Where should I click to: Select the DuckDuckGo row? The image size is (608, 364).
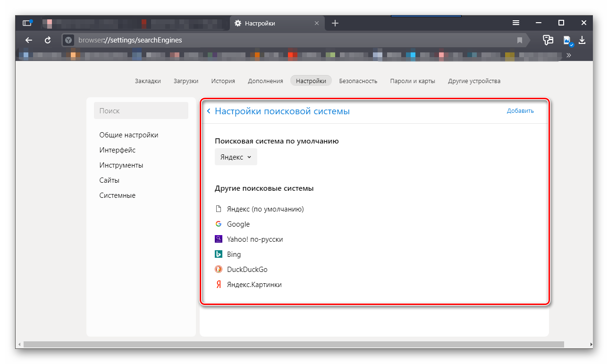[x=241, y=270]
